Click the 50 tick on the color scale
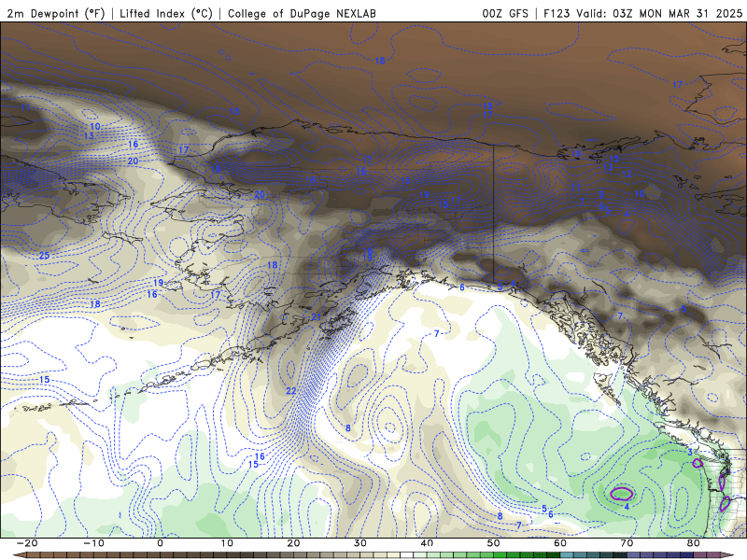The width and height of the screenshot is (747, 560). 494,543
